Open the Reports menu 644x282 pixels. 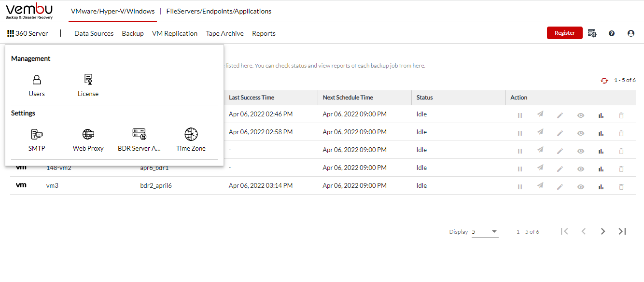pyautogui.click(x=264, y=33)
